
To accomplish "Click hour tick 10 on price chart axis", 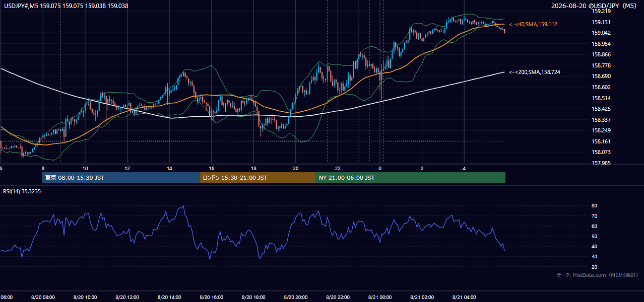I will [x=85, y=169].
